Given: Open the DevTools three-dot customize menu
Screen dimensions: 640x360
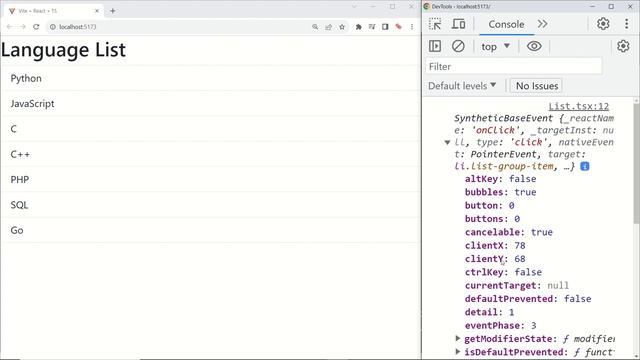Looking at the screenshot, I should [627, 24].
